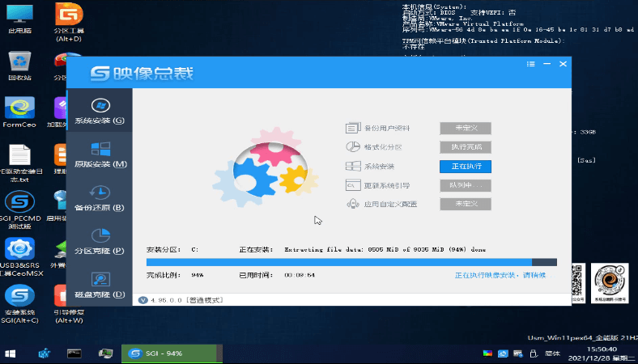Open FormCeo desktop icon
The width and height of the screenshot is (638, 364).
coord(19,112)
